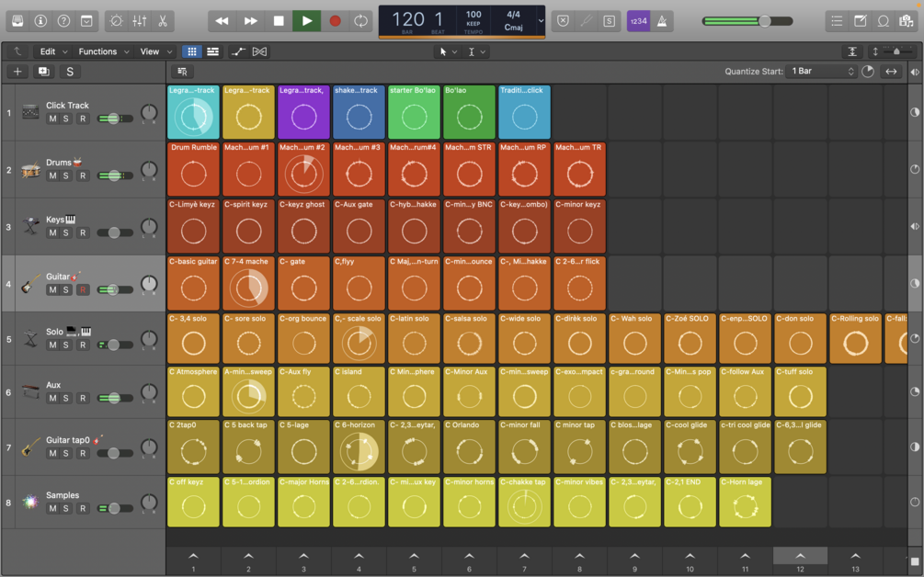Viewport: 924px width, 577px height.
Task: Trigger scene 8 arrow
Action: [580, 557]
